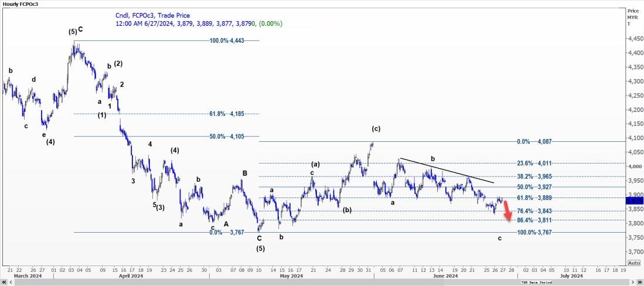
Task: Select the black descending trendline under b
Action: (447, 170)
